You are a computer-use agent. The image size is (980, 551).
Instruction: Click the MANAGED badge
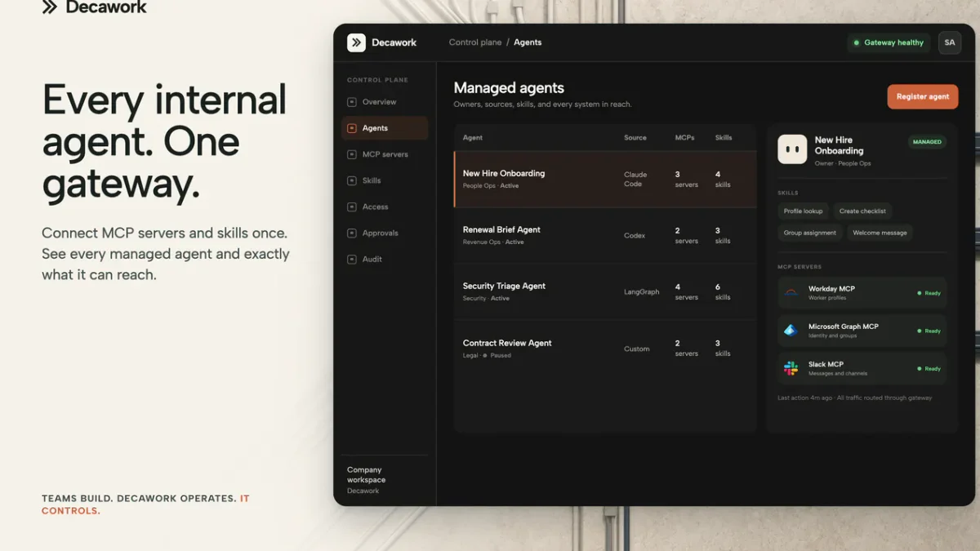tap(927, 142)
